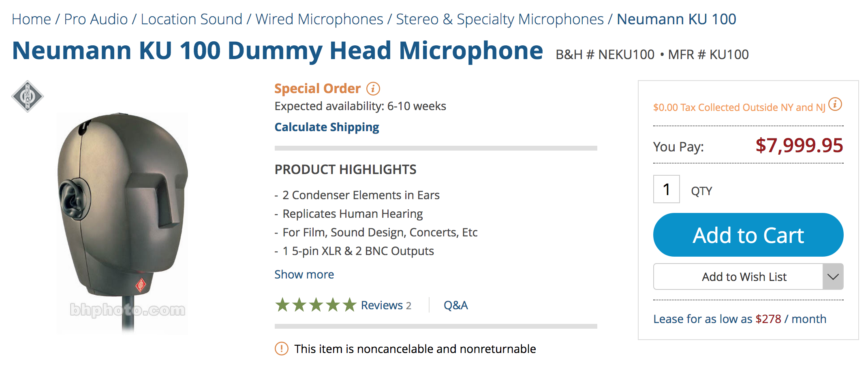Click the Special Order info icon
The width and height of the screenshot is (868, 370).
point(373,88)
